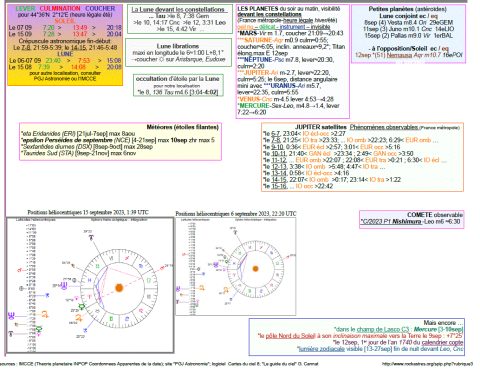Click the red Mars symbol beside the 15 septembre latitude scale
This screenshot has height=370, width=480.
(x=19, y=270)
